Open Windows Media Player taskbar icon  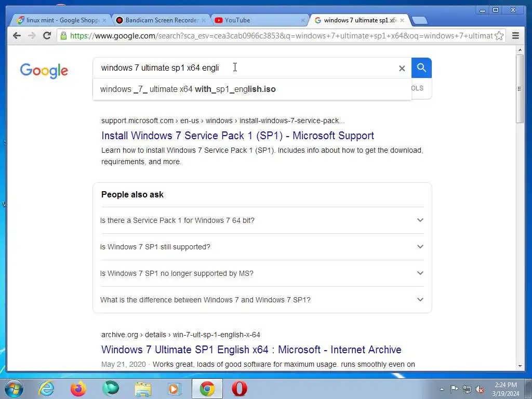point(175,389)
